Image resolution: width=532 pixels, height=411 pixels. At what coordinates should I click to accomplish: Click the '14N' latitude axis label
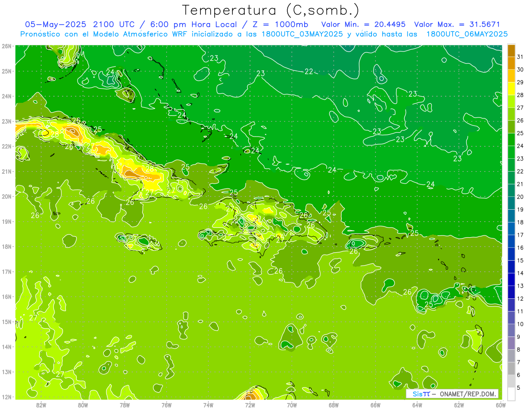click(6, 347)
